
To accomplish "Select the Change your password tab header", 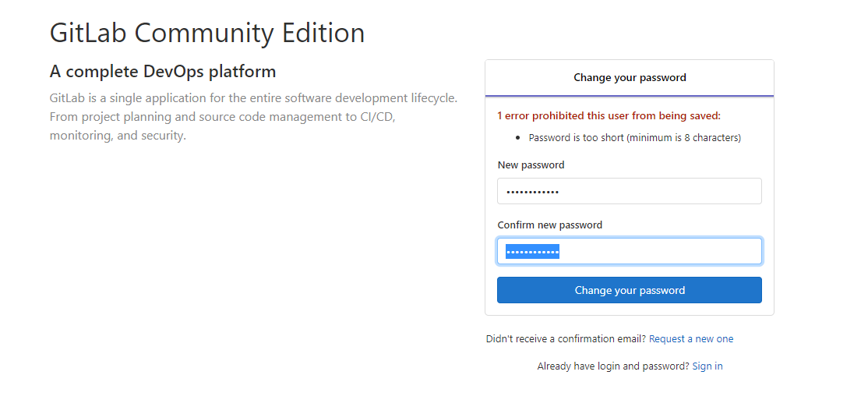I will (630, 78).
